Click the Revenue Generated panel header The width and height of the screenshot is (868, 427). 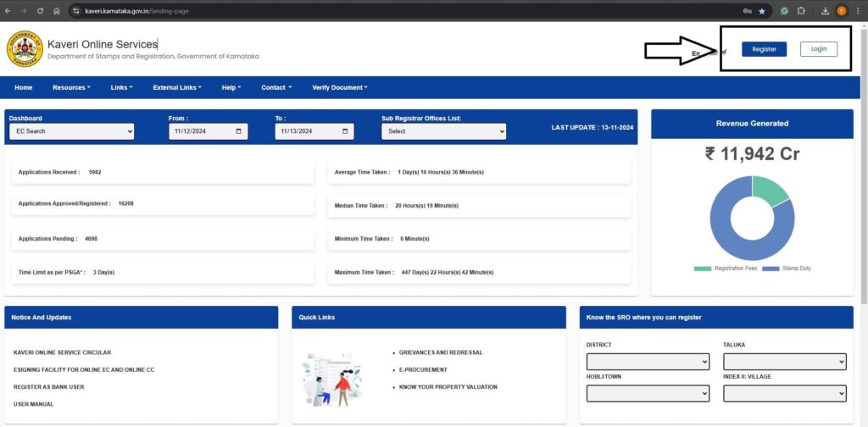(x=752, y=124)
